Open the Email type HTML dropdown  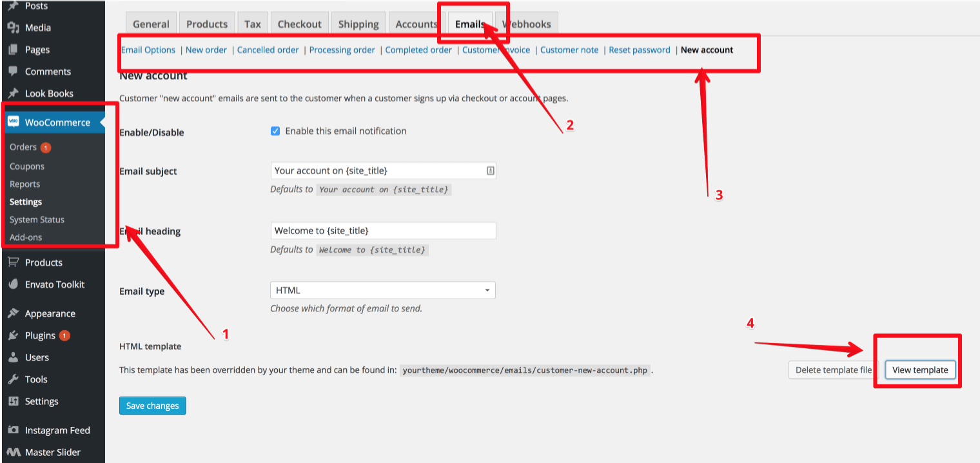[383, 290]
